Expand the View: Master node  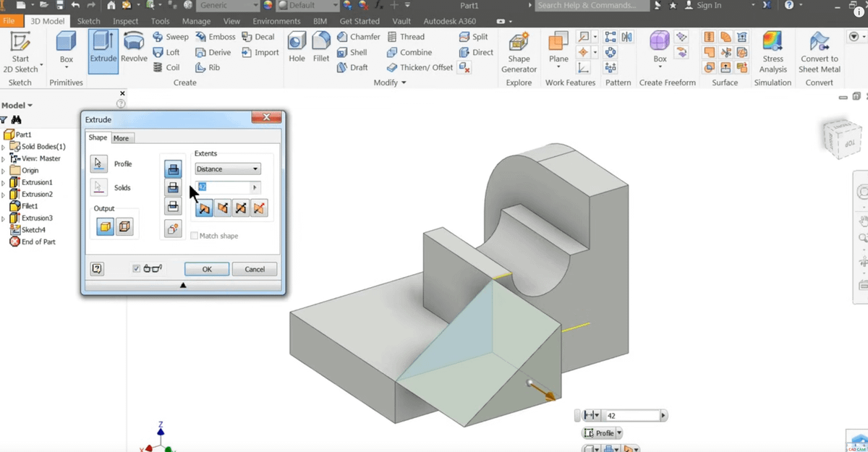click(x=4, y=158)
